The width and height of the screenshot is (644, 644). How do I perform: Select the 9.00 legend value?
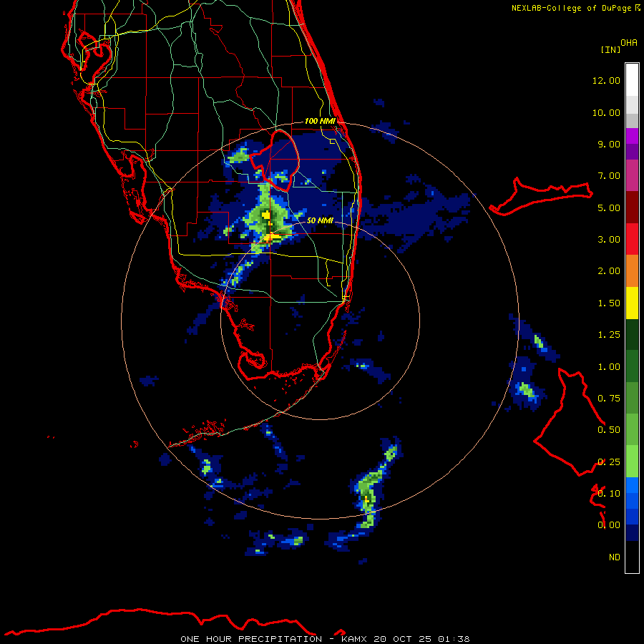point(609,144)
